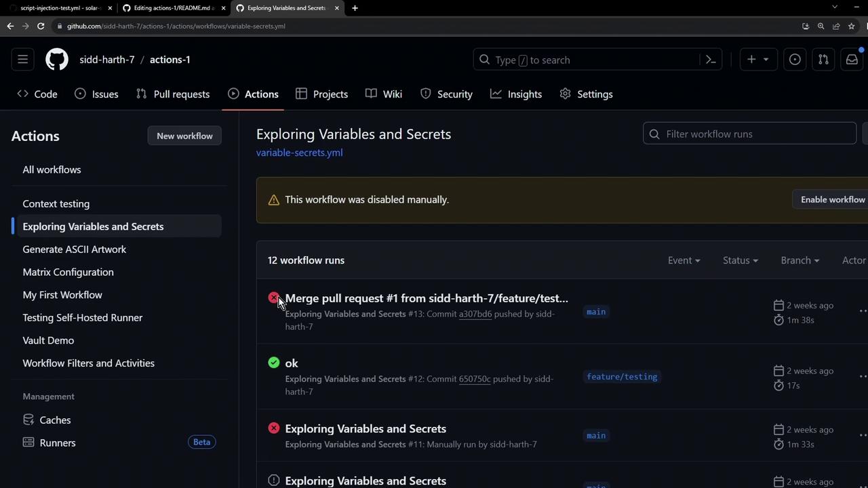View the Insights repository tab
This screenshot has height=488, width=868.
click(516, 94)
